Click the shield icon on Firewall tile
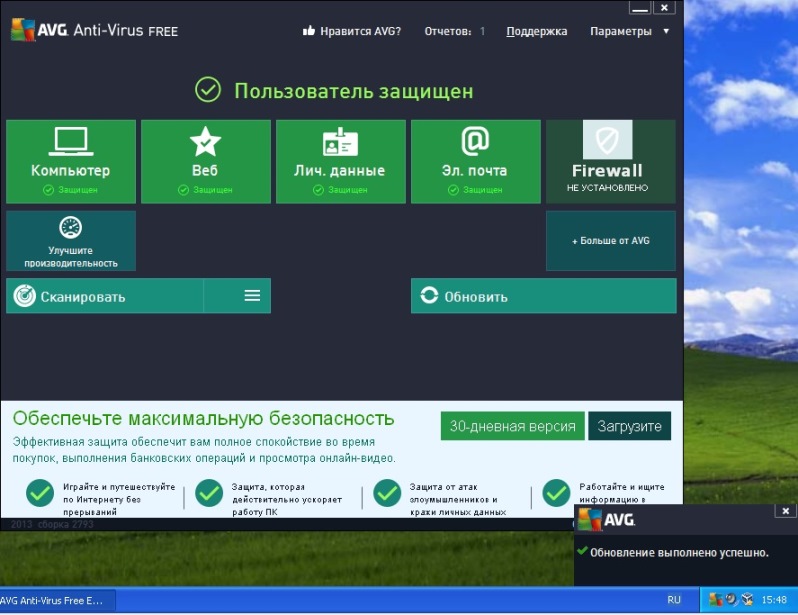798x615 pixels. (607, 140)
